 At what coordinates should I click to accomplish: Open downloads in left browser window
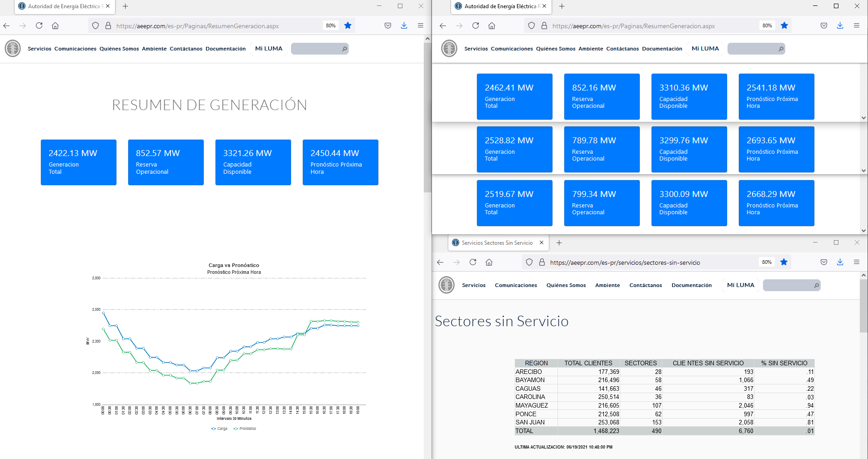point(404,25)
